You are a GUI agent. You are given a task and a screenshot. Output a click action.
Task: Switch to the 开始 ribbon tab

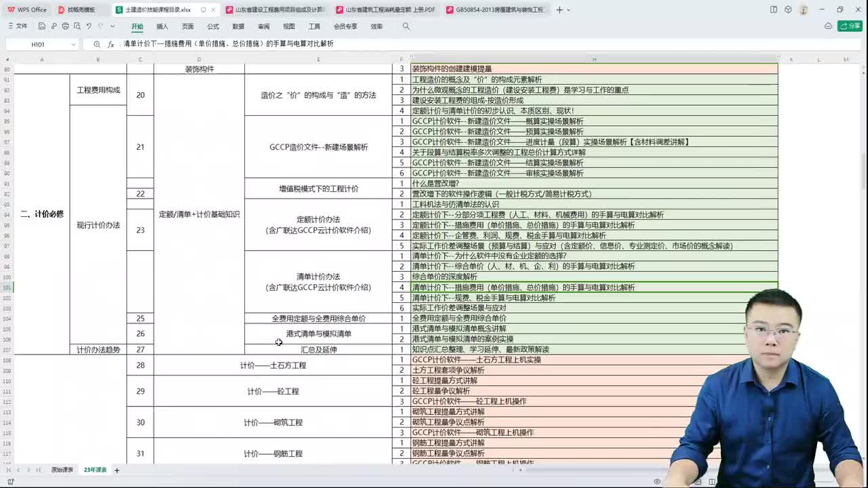pyautogui.click(x=138, y=26)
